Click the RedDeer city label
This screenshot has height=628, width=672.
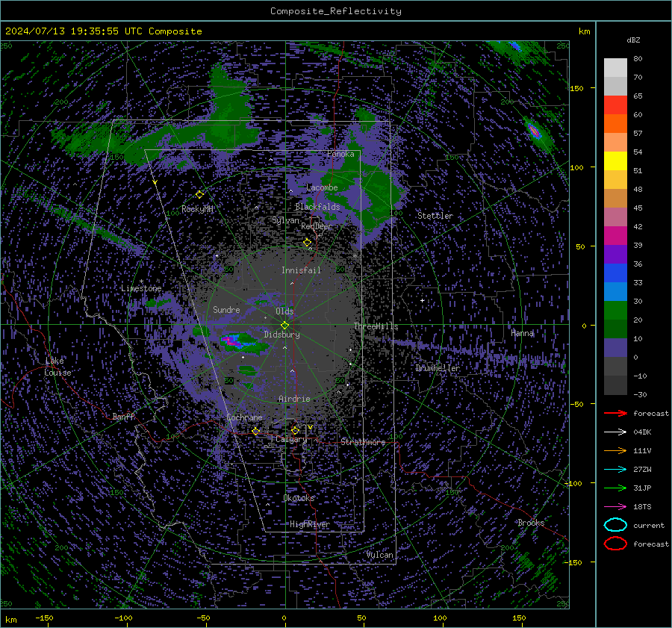[x=317, y=226]
